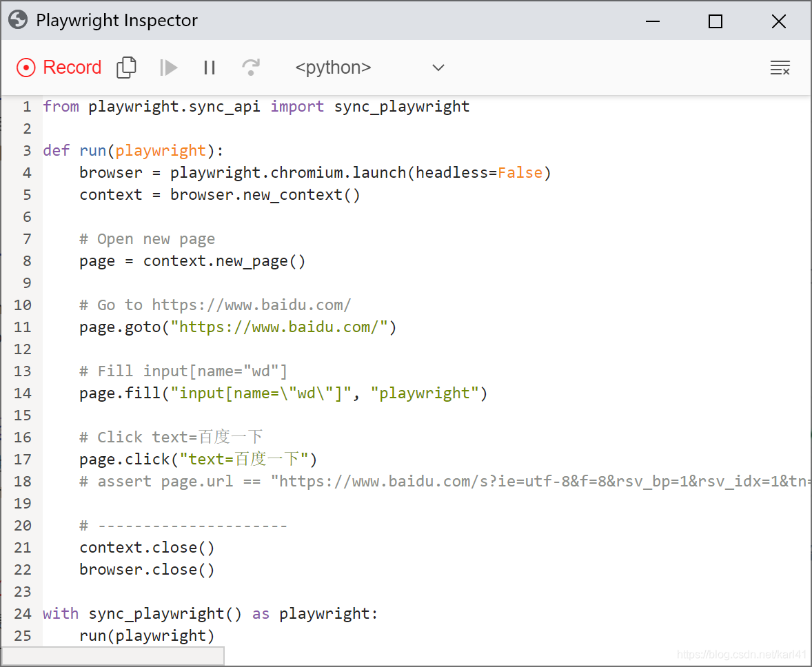Close the Playwright Inspector window
This screenshot has height=667, width=812.
[x=778, y=21]
